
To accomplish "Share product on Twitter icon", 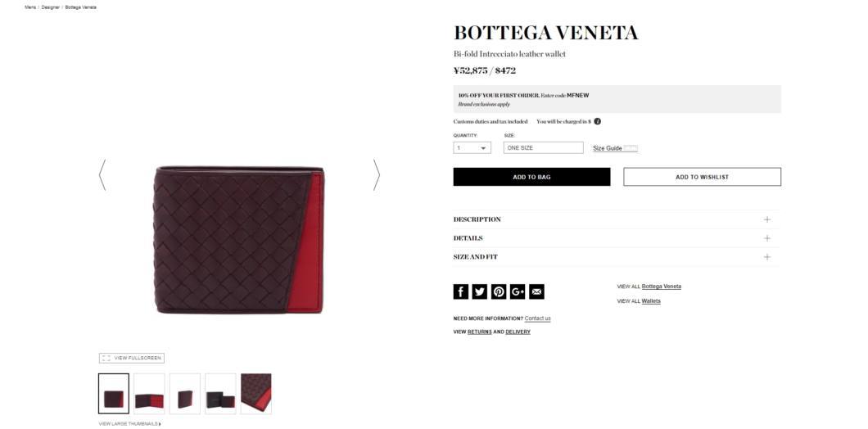I will coord(479,291).
